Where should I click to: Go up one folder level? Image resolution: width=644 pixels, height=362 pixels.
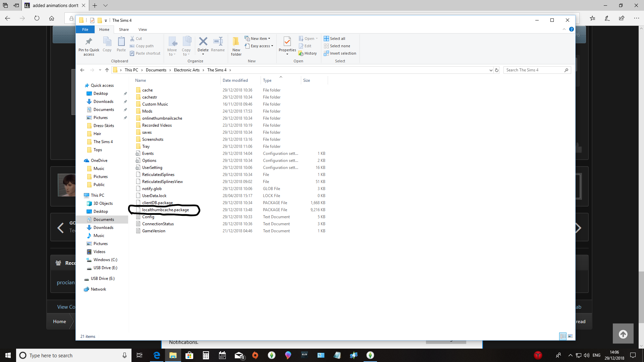[x=107, y=70]
